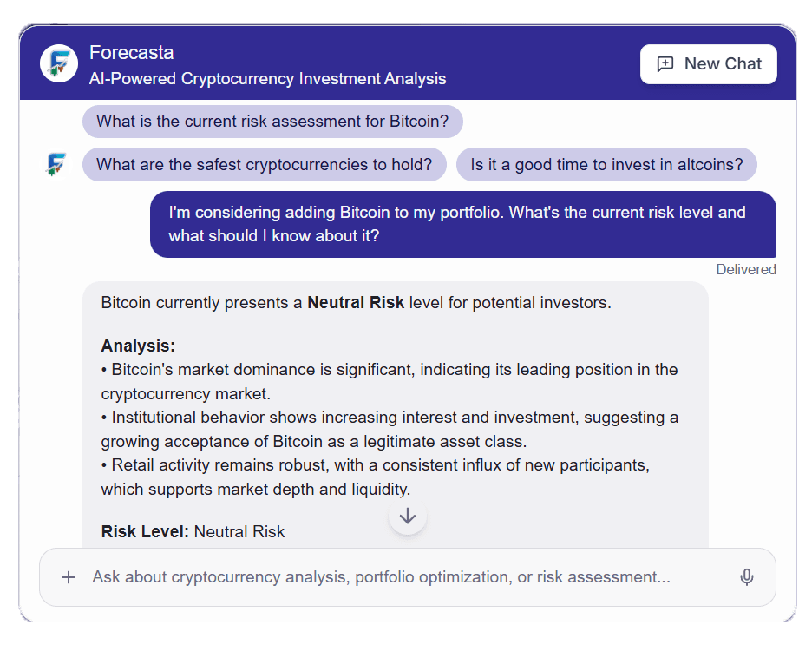Click the speech-bubble icon inside New Chat
Viewport: 812px width, 645px height.
665,63
